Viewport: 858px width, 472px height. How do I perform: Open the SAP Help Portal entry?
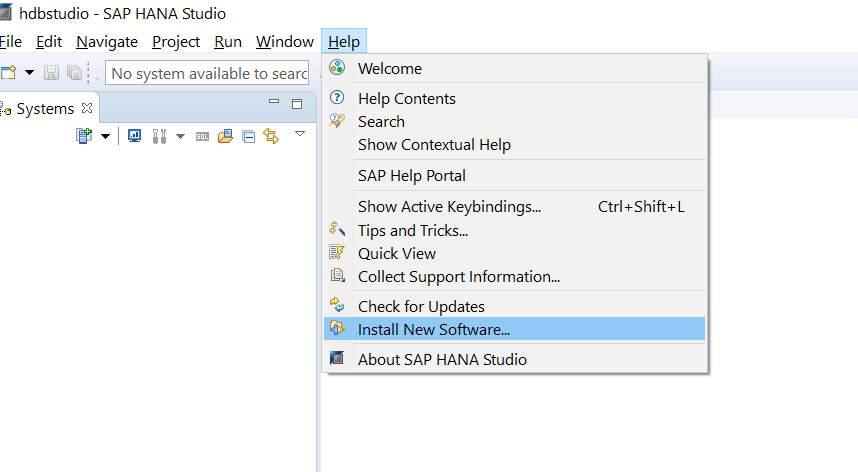point(411,175)
